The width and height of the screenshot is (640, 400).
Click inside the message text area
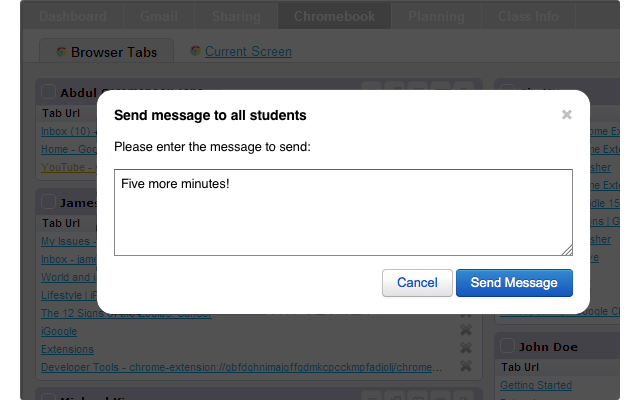(x=343, y=212)
